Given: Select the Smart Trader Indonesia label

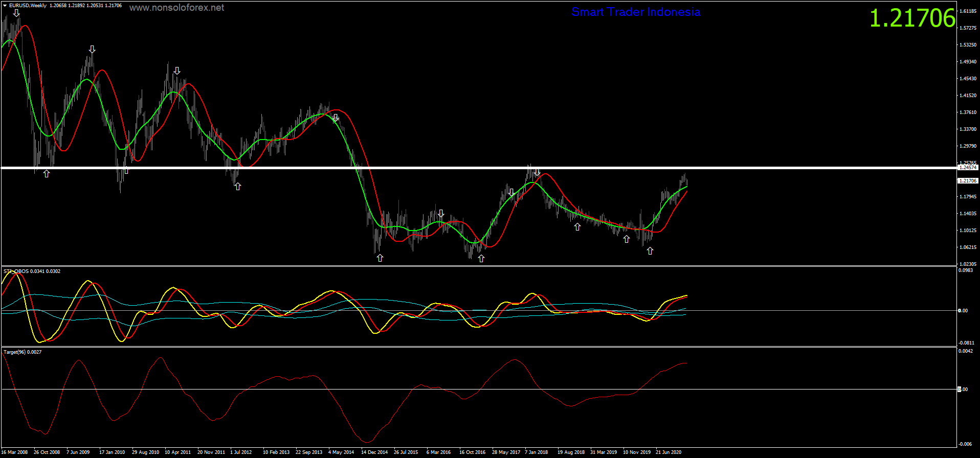Looking at the screenshot, I should pos(636,12).
